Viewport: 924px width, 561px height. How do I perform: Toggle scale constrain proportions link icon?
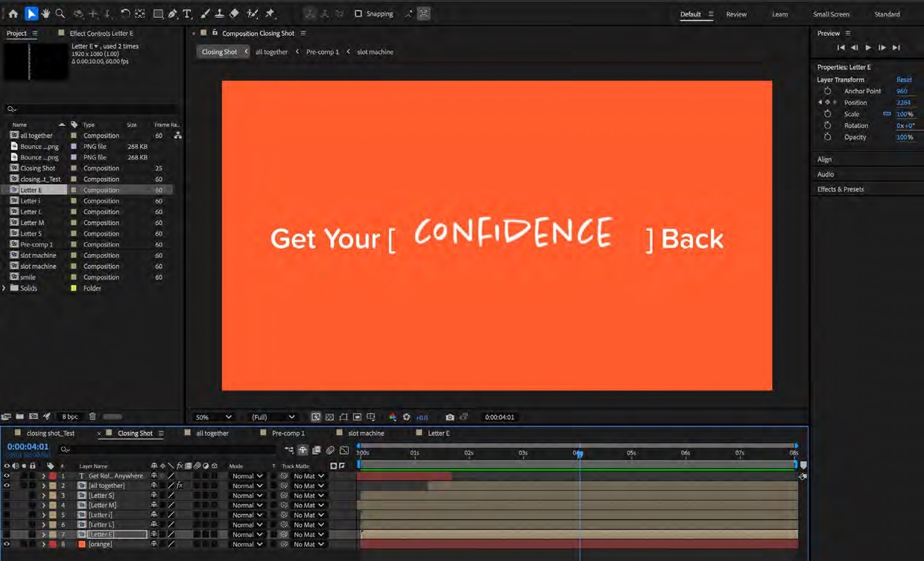point(887,114)
